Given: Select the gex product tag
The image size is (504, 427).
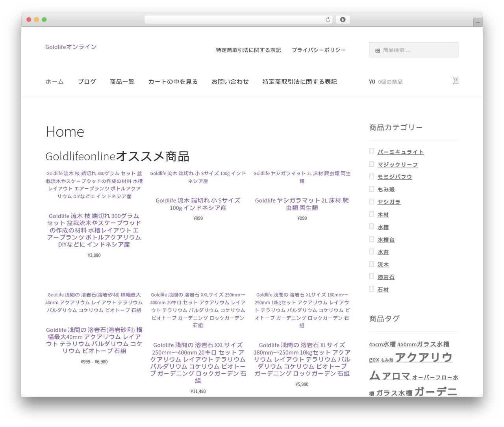Looking at the screenshot, I should 374,359.
